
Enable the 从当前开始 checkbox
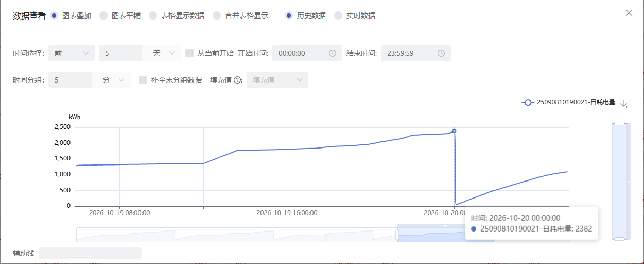tap(189, 53)
